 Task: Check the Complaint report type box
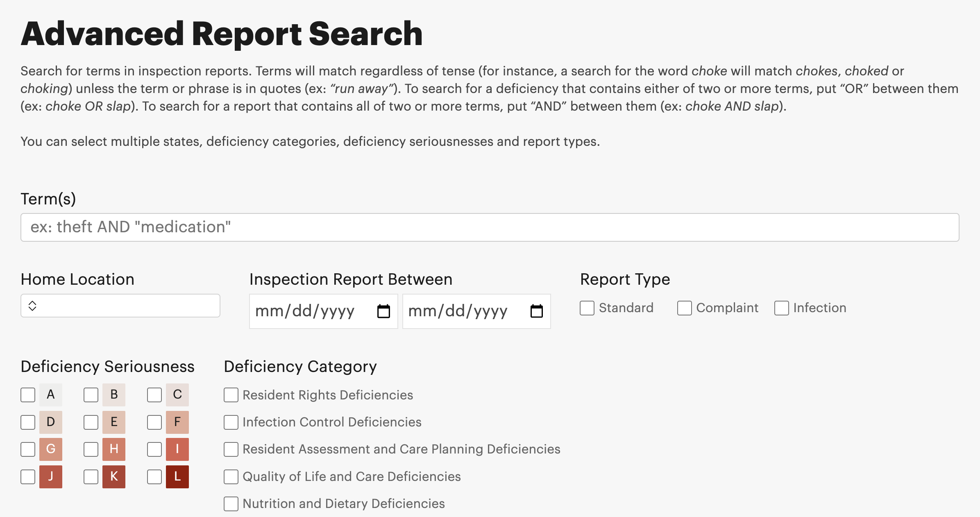(x=684, y=308)
